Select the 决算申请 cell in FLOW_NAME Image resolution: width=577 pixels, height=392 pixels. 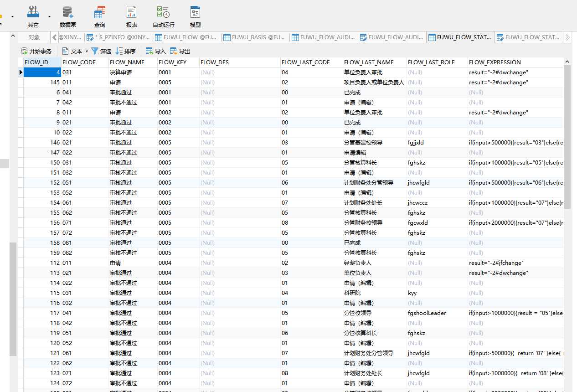tap(133, 72)
